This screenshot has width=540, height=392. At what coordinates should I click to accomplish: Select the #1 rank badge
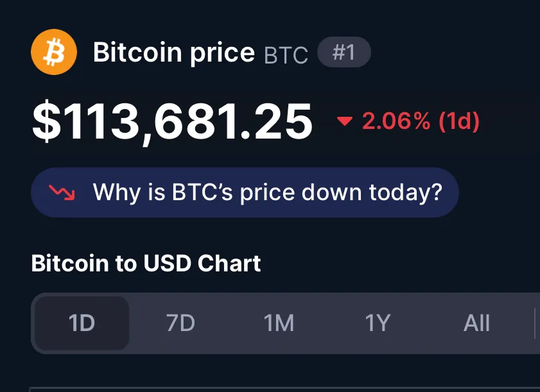coord(344,52)
